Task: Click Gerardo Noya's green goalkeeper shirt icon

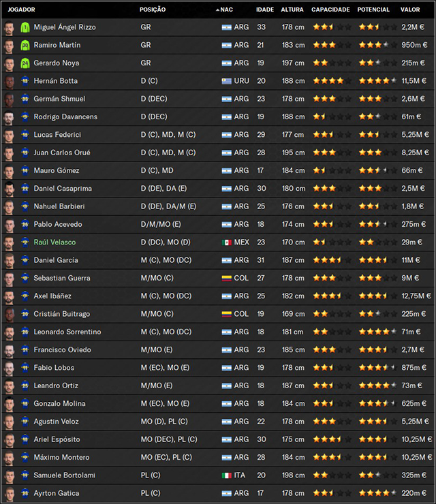Action: coord(25,63)
